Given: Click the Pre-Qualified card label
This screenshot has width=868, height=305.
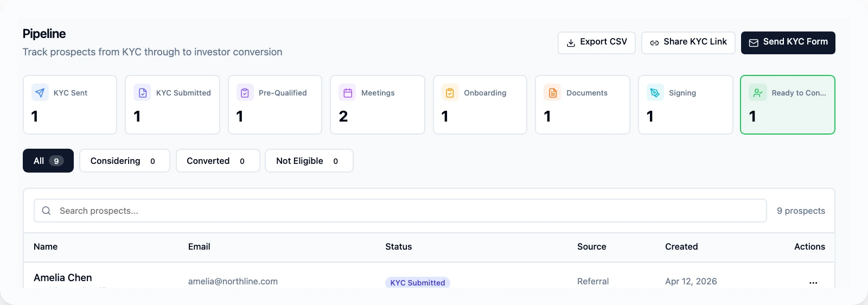Looking at the screenshot, I should click(283, 93).
